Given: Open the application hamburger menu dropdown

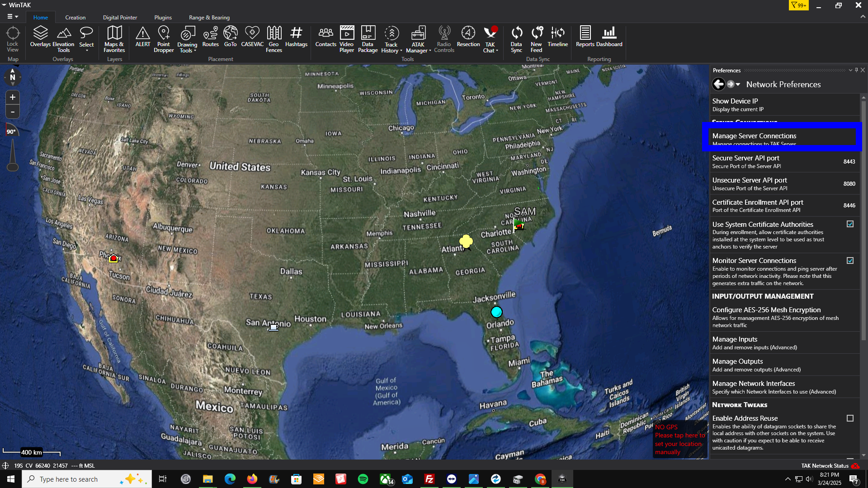Looking at the screenshot, I should 13,17.
